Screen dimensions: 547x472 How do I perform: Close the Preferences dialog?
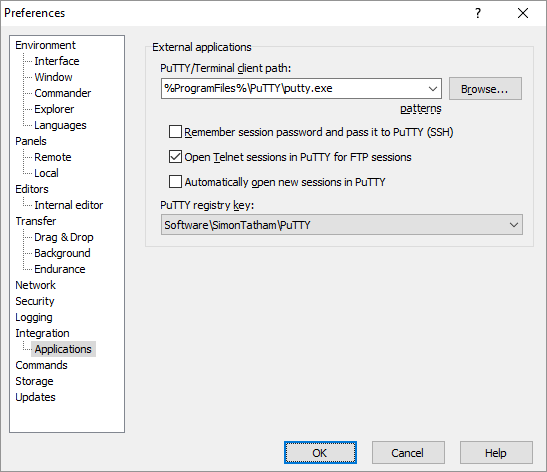point(523,13)
